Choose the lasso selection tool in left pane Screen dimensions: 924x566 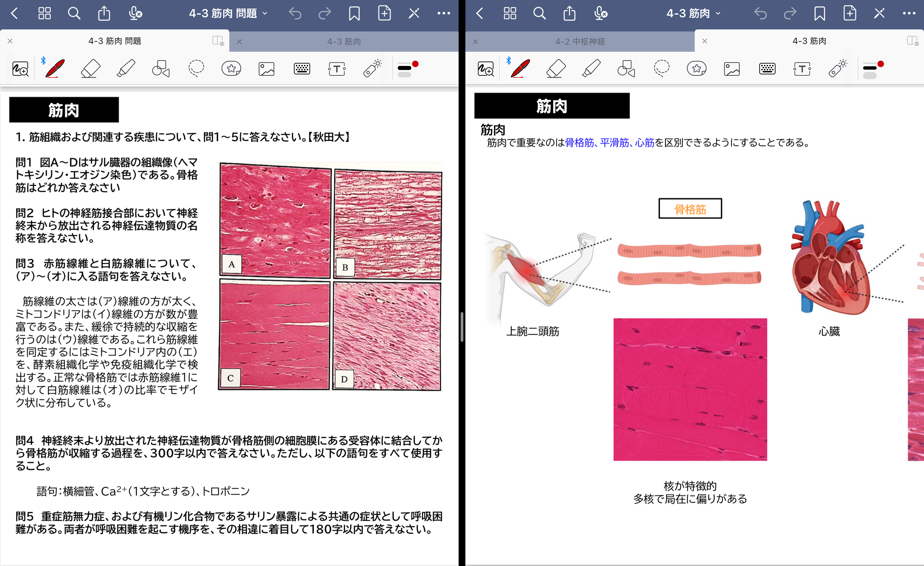pyautogui.click(x=196, y=69)
